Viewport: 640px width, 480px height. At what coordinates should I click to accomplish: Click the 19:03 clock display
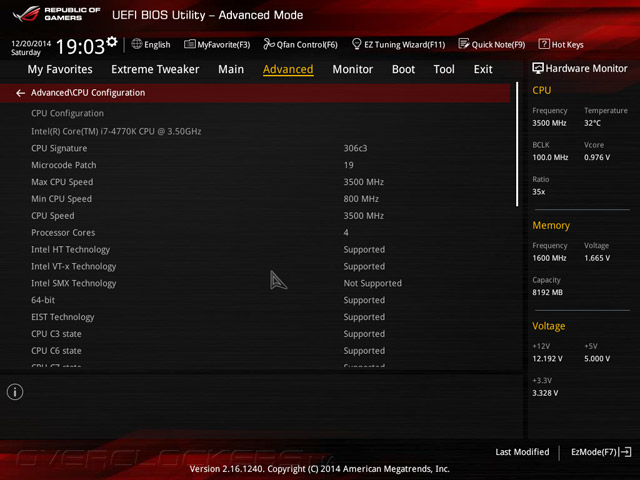(x=80, y=46)
